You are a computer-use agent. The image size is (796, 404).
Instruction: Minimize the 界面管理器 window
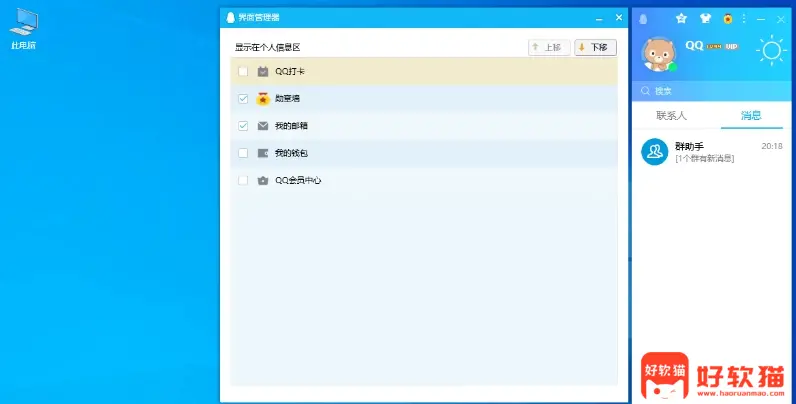tap(599, 18)
